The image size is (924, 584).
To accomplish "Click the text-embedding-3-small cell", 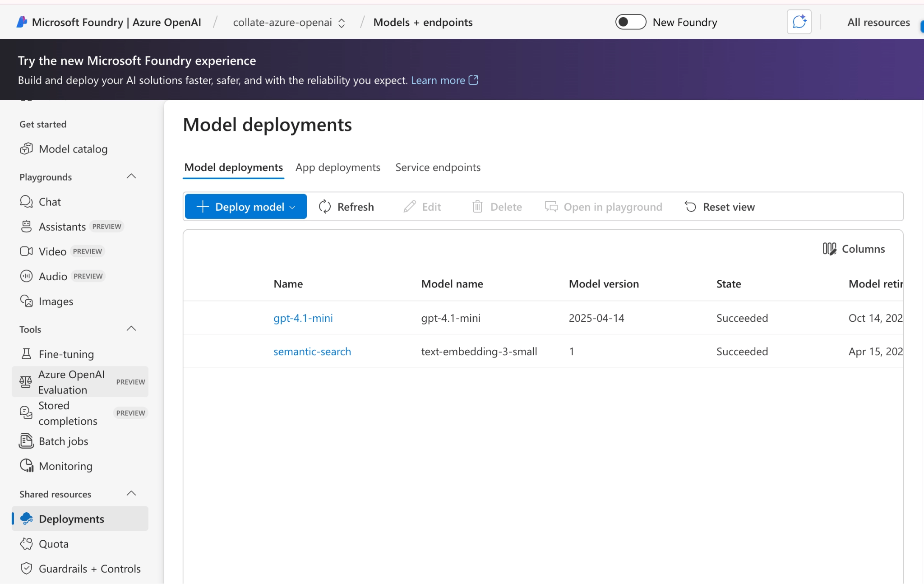I will (479, 352).
